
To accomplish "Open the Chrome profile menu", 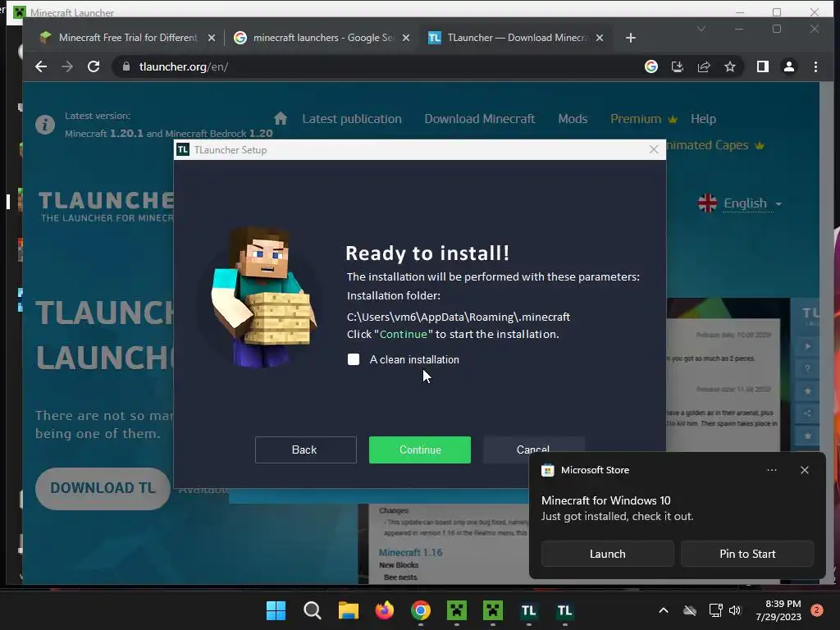I will [x=789, y=67].
